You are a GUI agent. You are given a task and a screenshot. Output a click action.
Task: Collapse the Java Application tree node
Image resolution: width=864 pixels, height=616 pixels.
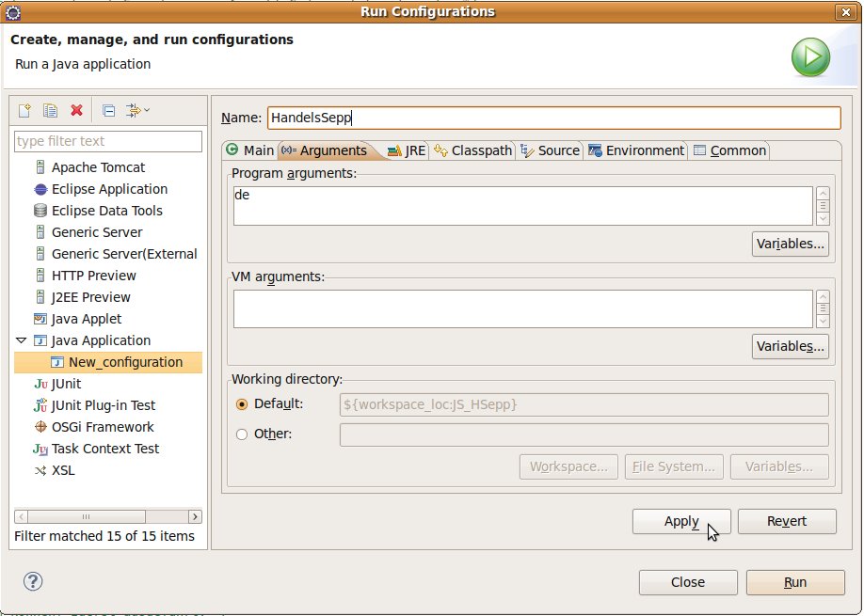click(x=22, y=340)
